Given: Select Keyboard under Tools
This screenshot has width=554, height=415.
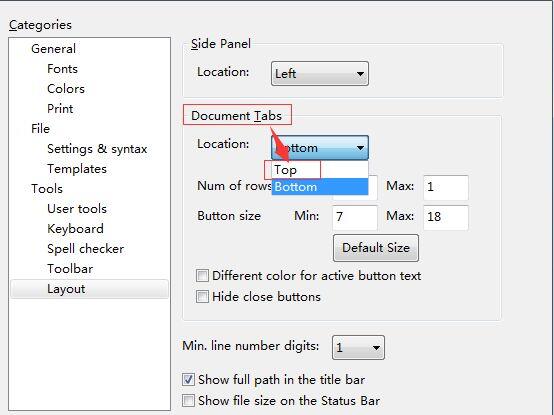Looking at the screenshot, I should click(75, 229).
